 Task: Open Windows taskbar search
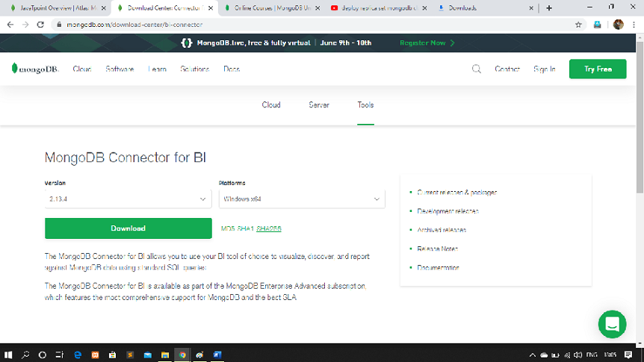(x=25, y=355)
